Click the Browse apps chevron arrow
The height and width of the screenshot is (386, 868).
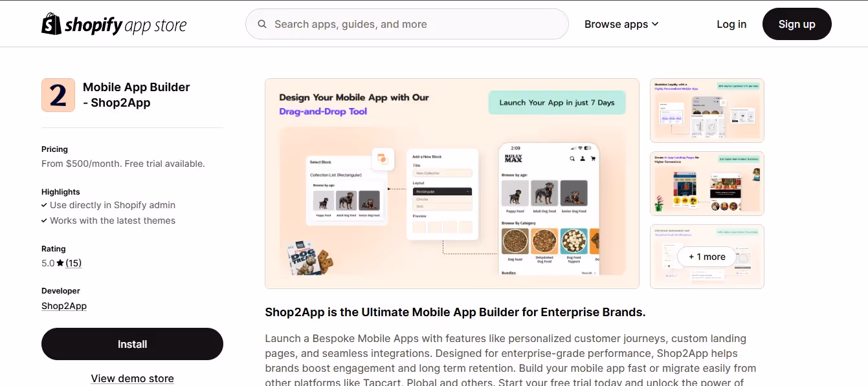655,24
